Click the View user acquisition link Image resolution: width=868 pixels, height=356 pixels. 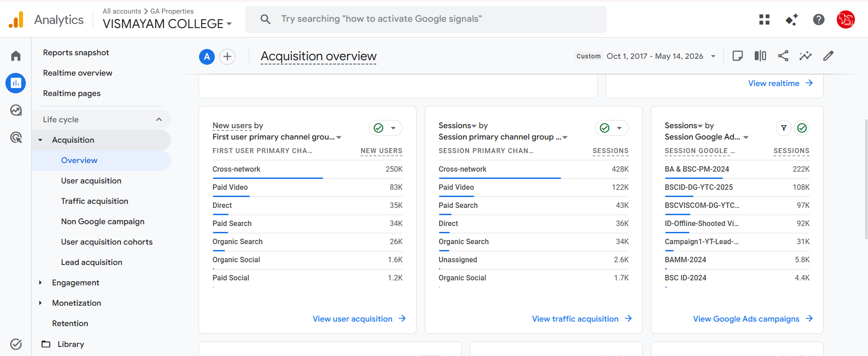(352, 319)
